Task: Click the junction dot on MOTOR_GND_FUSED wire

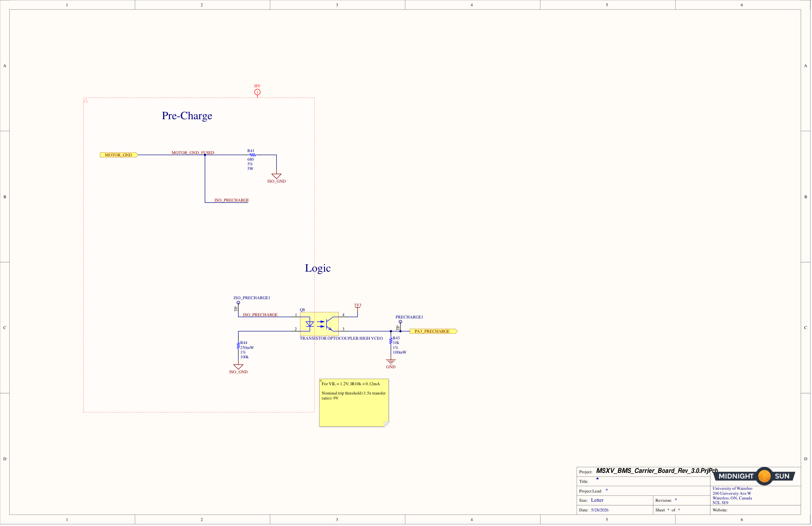Action: [205, 155]
